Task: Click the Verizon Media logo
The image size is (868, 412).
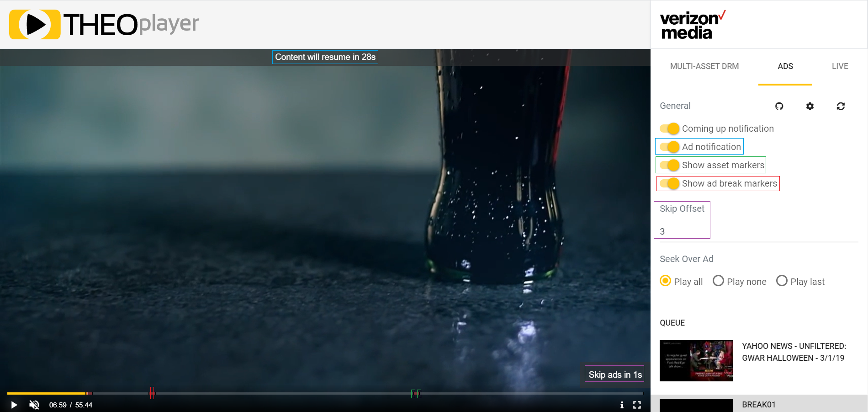Action: pyautogui.click(x=692, y=25)
